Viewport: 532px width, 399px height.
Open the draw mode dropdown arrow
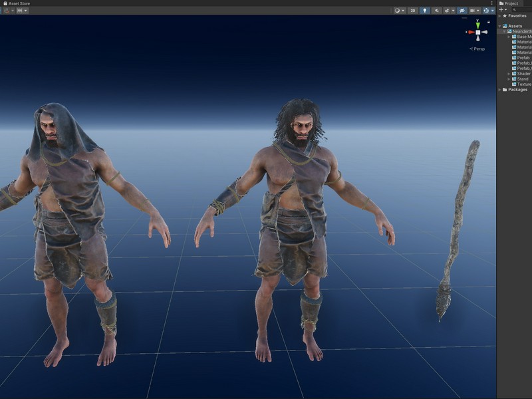(403, 11)
